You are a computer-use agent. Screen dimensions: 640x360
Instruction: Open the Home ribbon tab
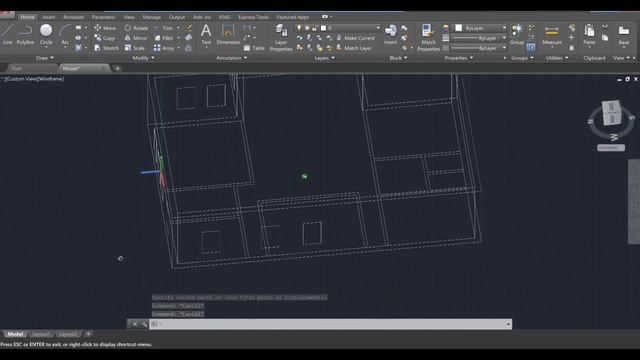[27, 17]
